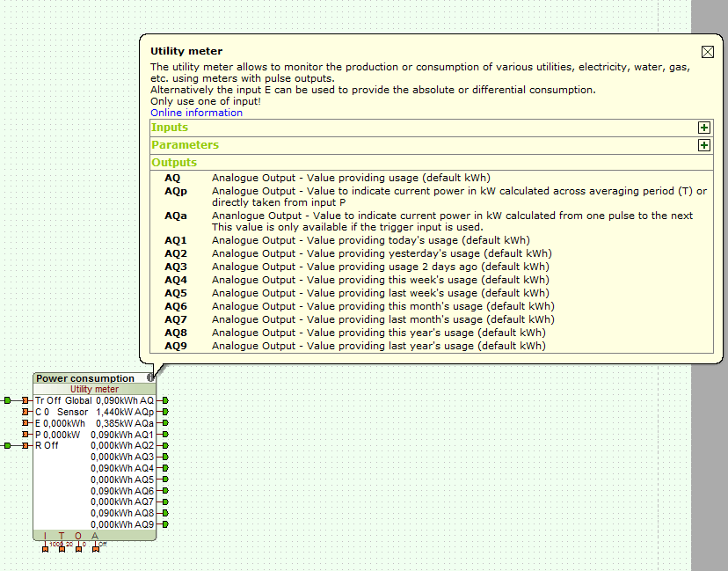Select the E input connector
728x571 pixels.
[25, 423]
